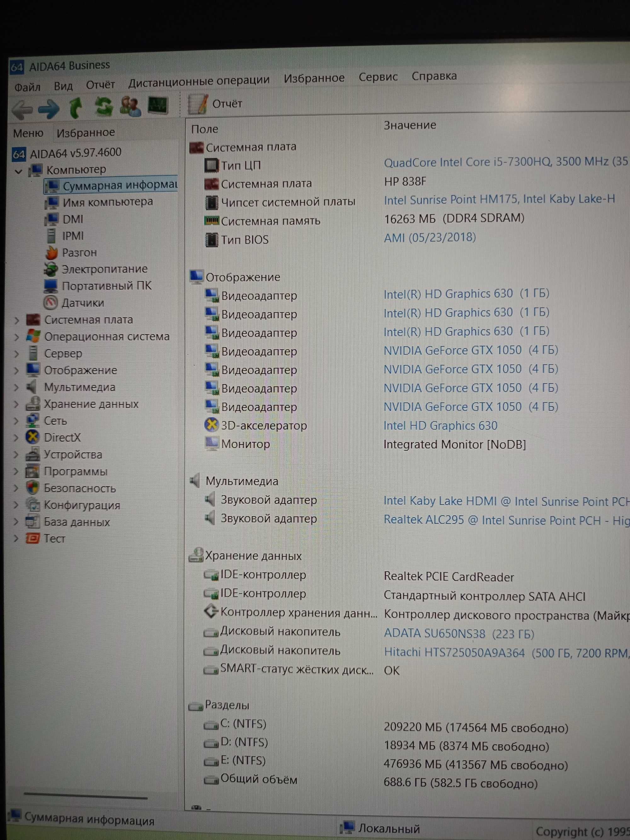Open the Портативный ПК icon
Screen dimensions: 630x840
click(x=50, y=286)
